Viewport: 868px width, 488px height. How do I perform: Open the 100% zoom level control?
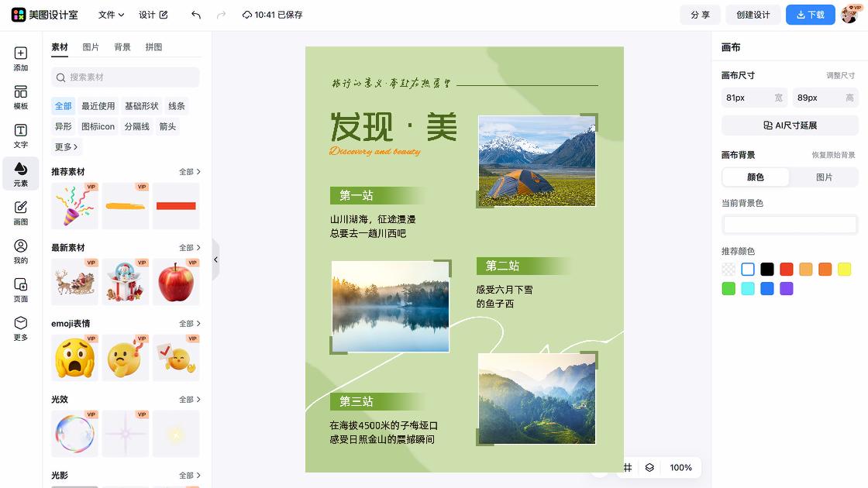click(680, 468)
